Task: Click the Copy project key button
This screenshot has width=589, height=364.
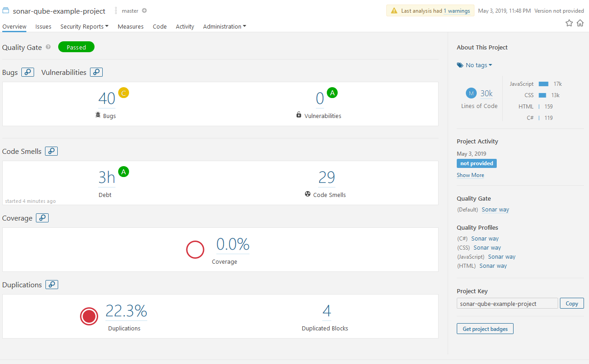Action: point(572,304)
